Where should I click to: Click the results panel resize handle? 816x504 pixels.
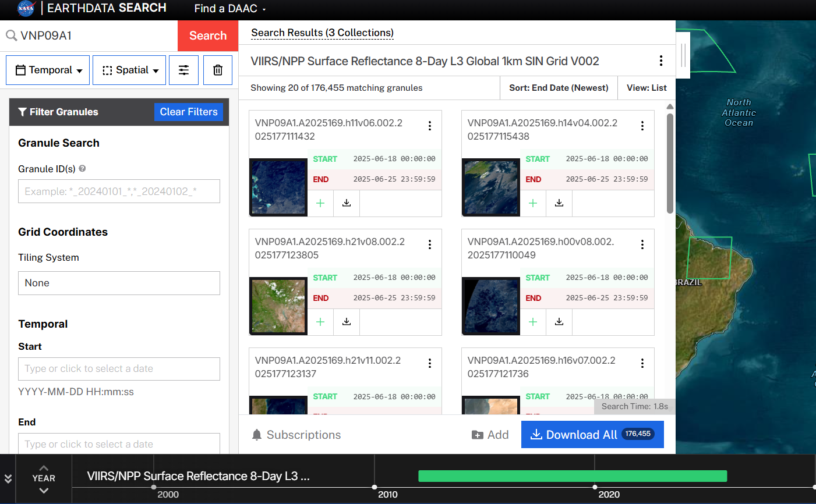[683, 55]
